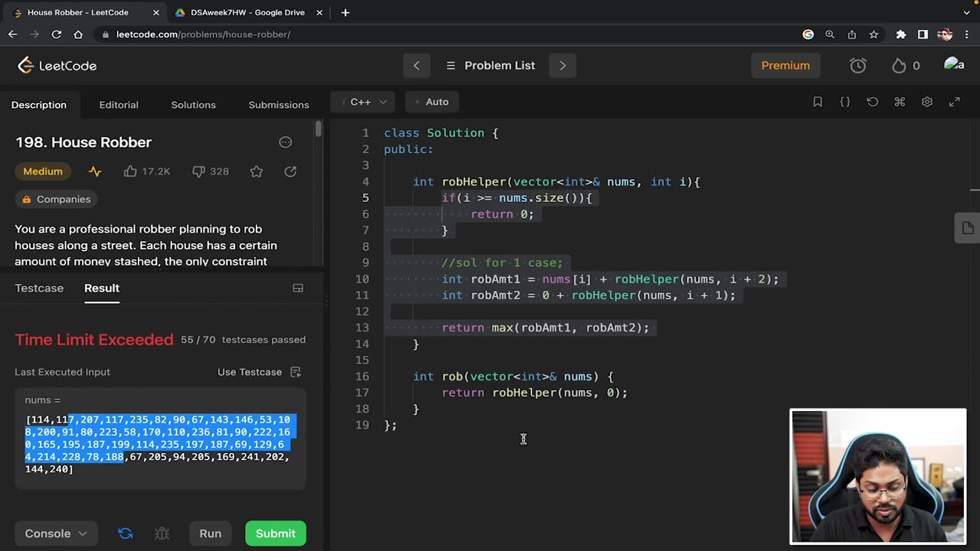980x551 pixels.
Task: Click line 10 robAmt1 code
Action: [x=609, y=279]
